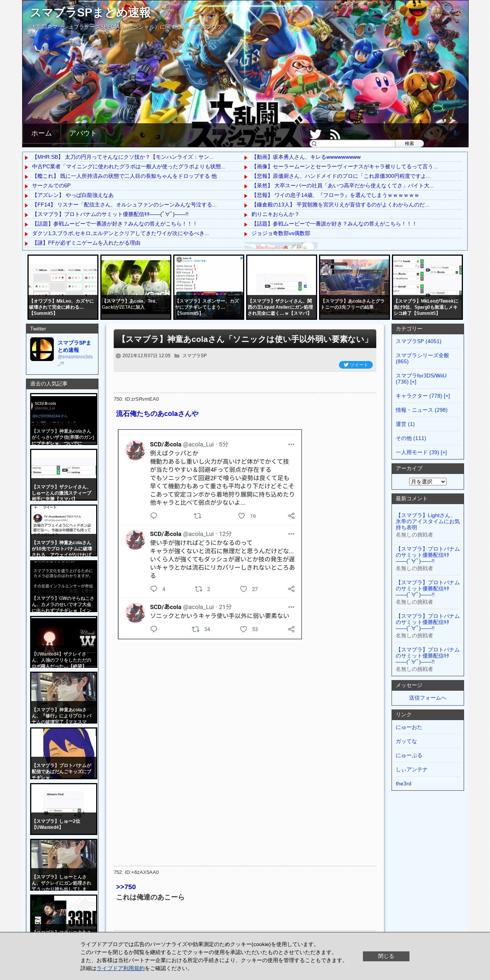Click the header search input field
This screenshot has height=980, width=490.
click(356, 143)
